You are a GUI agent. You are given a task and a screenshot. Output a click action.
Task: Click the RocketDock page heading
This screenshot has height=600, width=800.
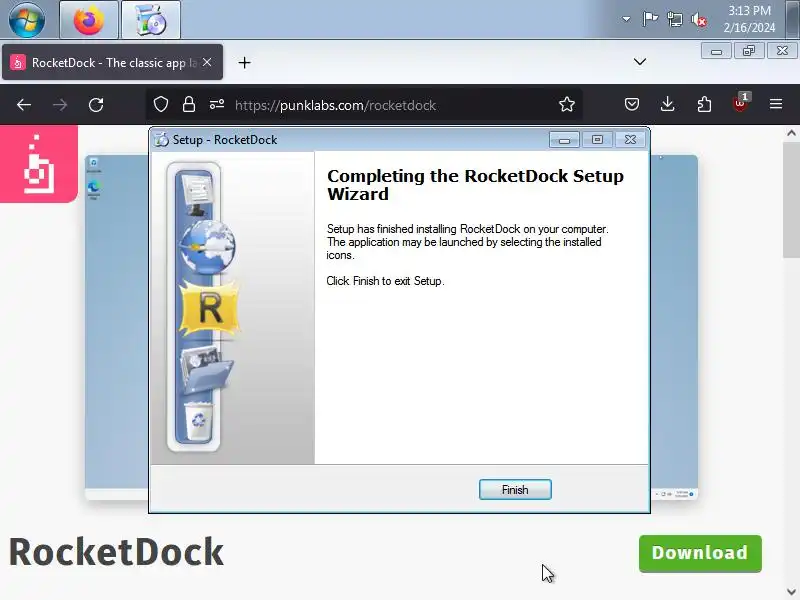(116, 552)
